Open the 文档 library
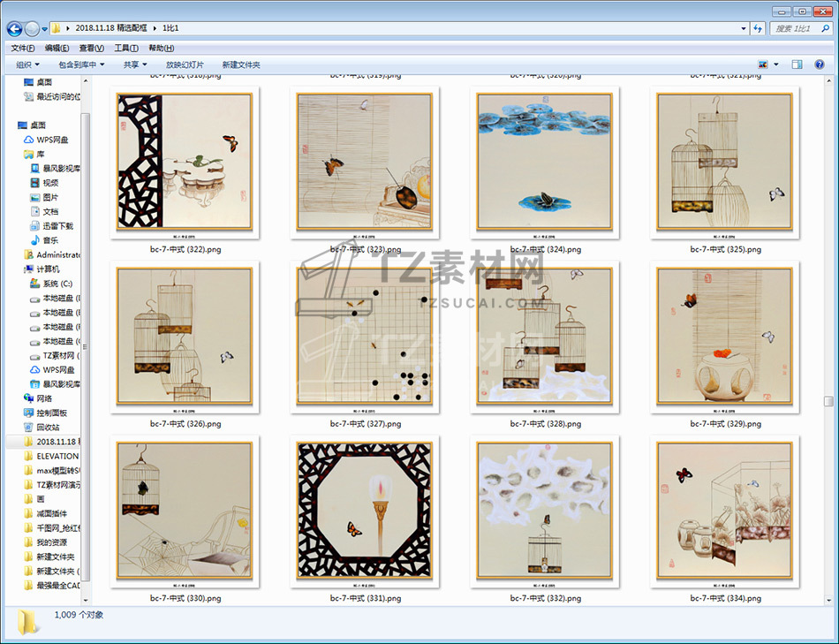 tap(44, 212)
